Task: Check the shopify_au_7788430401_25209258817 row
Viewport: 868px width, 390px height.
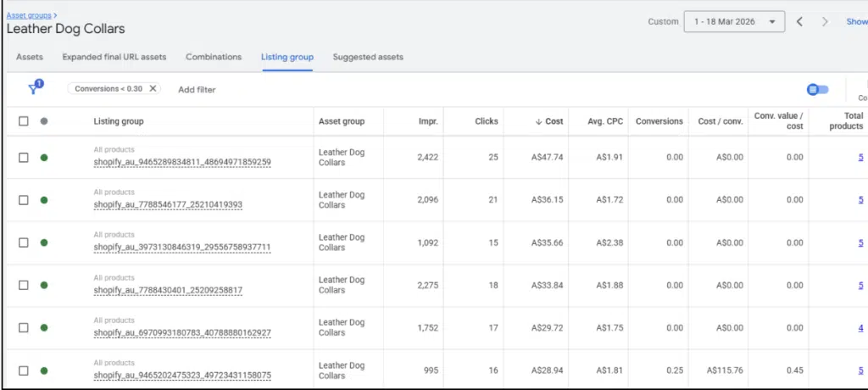Action: pyautogui.click(x=23, y=286)
